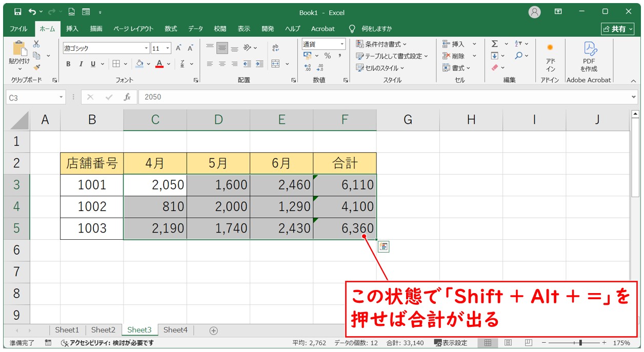Toggle the Middle Align button
The image size is (644, 352).
pyautogui.click(x=222, y=48)
